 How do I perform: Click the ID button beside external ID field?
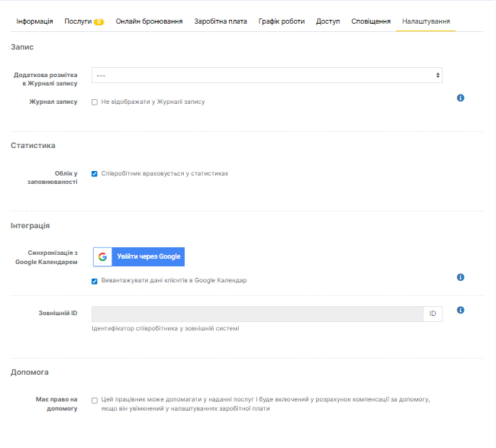[432, 314]
